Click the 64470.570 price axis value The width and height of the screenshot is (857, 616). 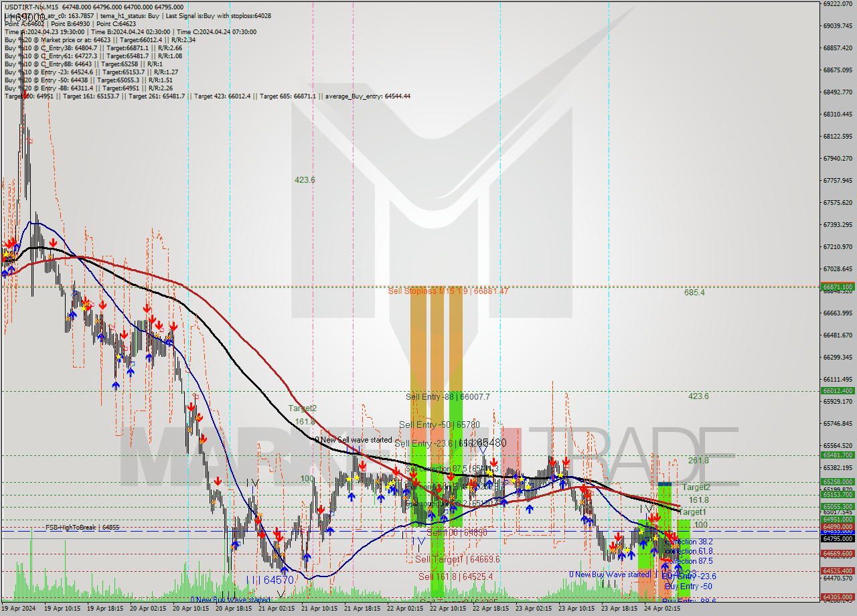(838, 578)
